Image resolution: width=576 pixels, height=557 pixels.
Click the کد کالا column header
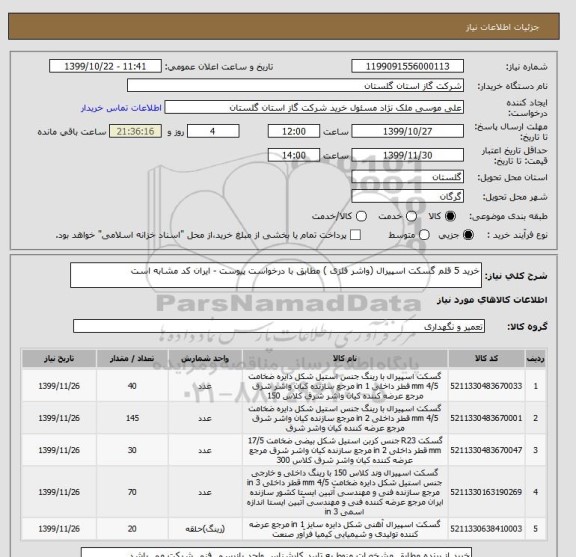[486, 359]
